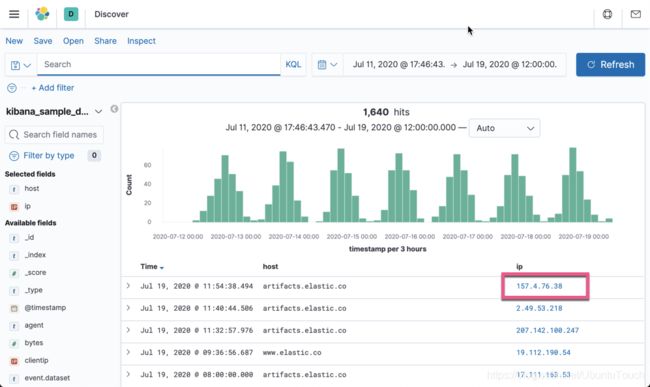The image size is (650, 387).
Task: Open the Auto interval dropdown
Action: 504,128
